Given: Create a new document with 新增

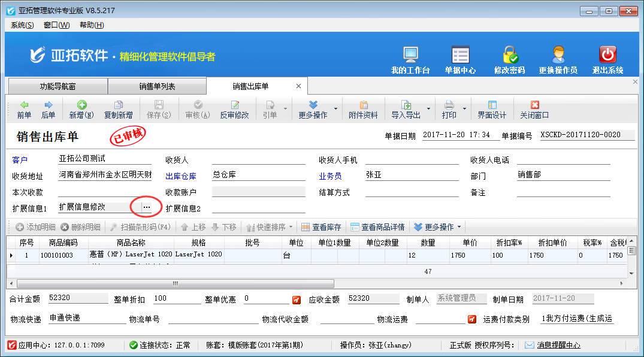Looking at the screenshot, I should [x=81, y=110].
